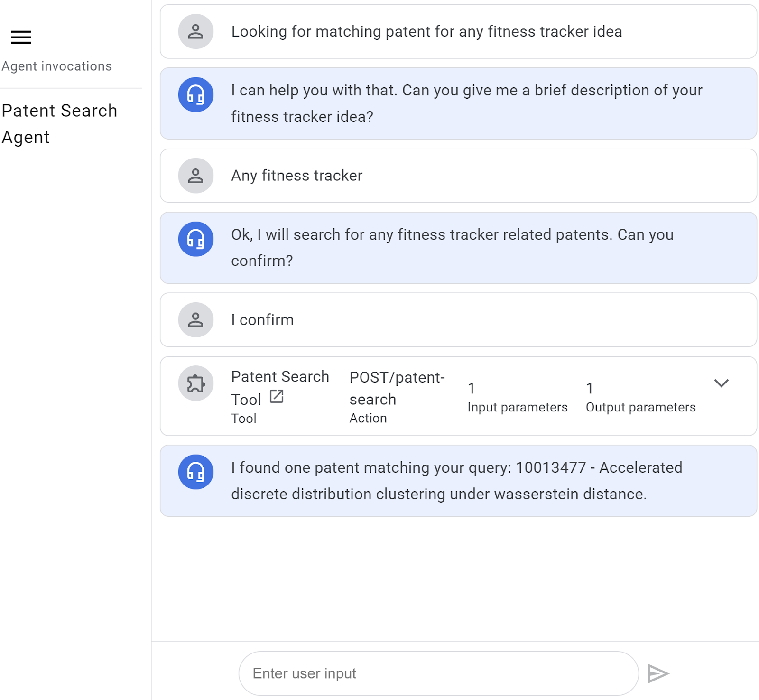Click agent headset icon beside 'I can help you'
The width and height of the screenshot is (759, 700).
pos(195,95)
